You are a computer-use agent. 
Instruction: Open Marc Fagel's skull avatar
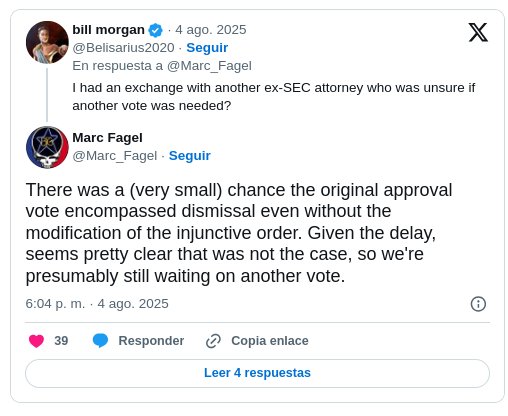pyautogui.click(x=47, y=147)
